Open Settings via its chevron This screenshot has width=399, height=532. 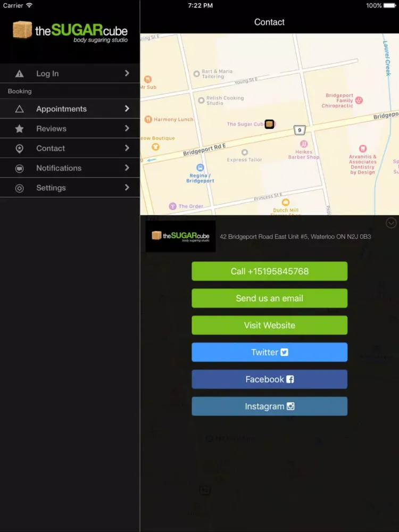click(x=127, y=187)
